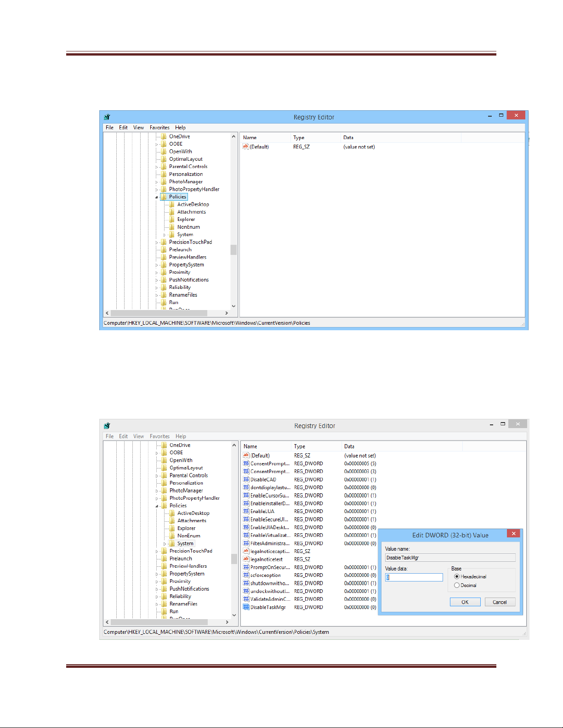Open the Favorites menu in upper Registry Editor
The image size is (563, 728).
pyautogui.click(x=159, y=128)
